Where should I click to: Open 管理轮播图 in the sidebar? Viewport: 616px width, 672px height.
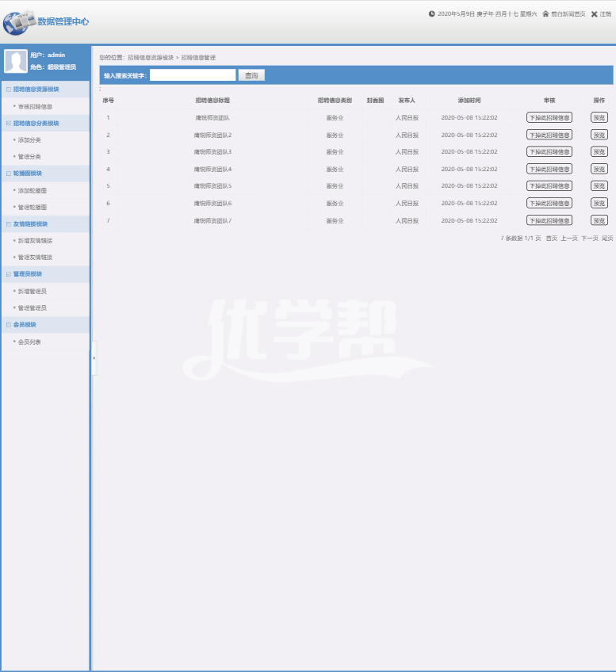click(33, 207)
